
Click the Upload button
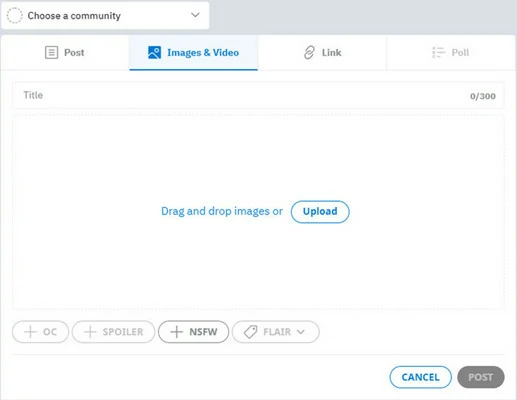click(320, 212)
